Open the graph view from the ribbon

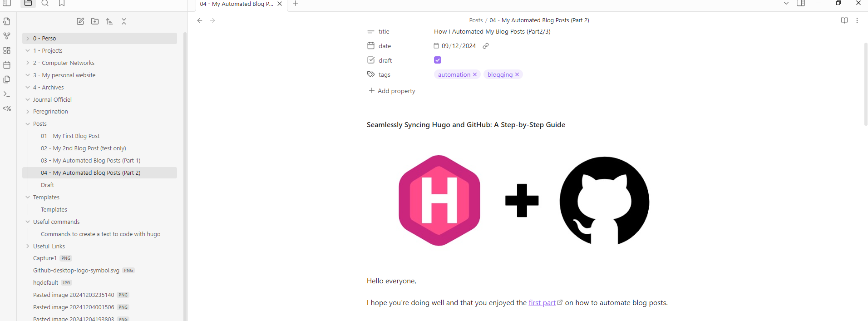(7, 36)
